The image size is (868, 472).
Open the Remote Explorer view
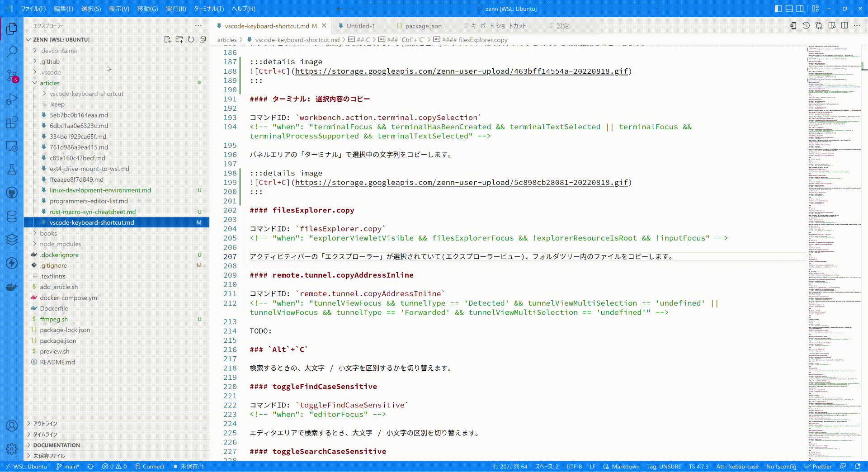coord(12,146)
